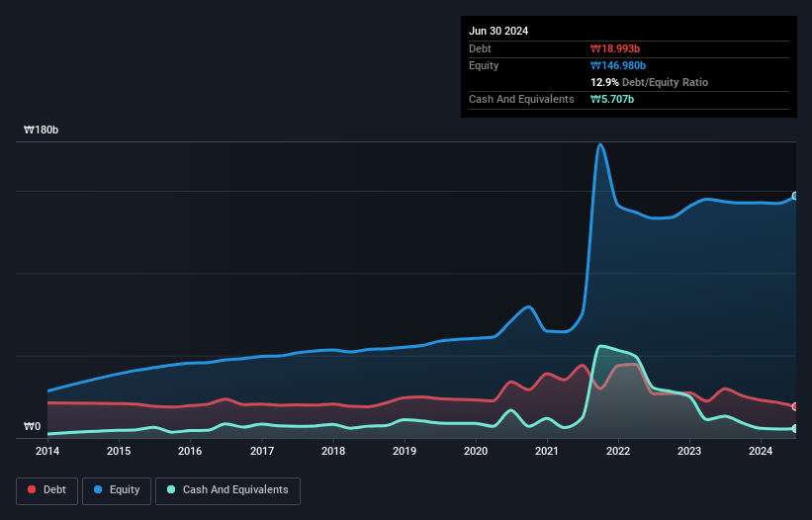Select the 2016 x-axis label
Viewport: 812px width, 520px height.
click(x=190, y=451)
